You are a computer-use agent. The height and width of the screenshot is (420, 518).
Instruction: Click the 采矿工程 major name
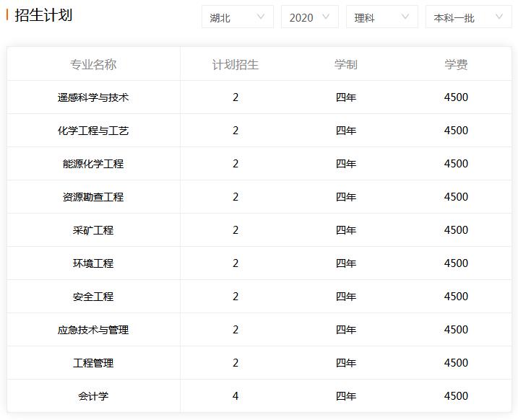click(93, 230)
